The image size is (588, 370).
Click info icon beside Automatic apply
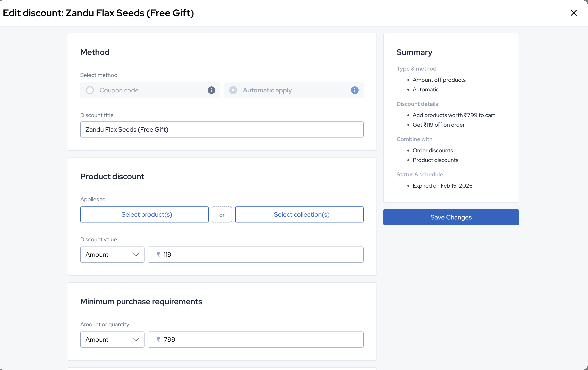click(x=355, y=90)
